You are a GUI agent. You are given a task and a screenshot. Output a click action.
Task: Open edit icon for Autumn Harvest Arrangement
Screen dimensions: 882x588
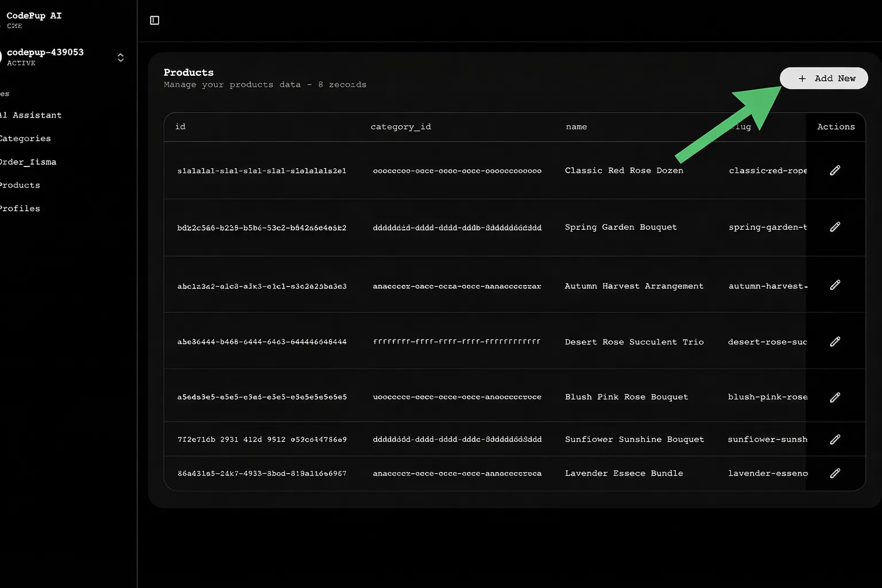(835, 284)
